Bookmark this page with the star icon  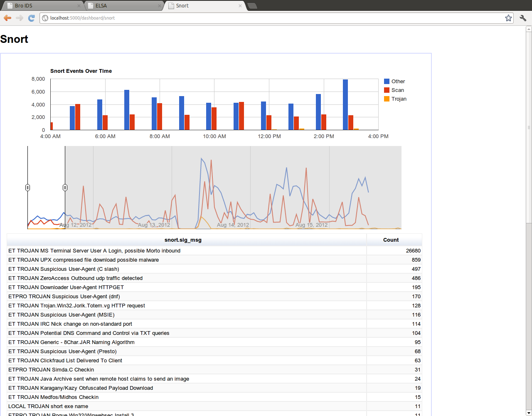click(508, 18)
